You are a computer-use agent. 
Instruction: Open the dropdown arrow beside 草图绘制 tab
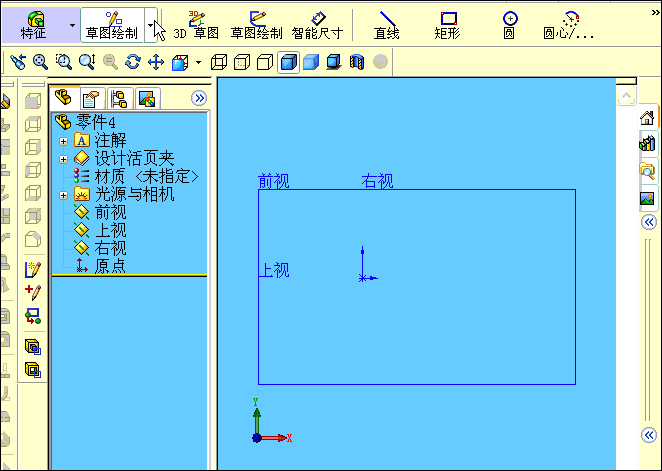(x=151, y=25)
